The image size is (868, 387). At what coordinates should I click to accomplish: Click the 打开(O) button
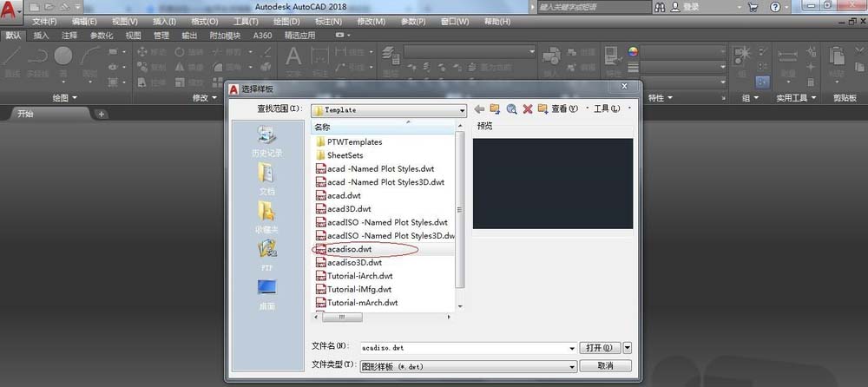[x=600, y=348]
